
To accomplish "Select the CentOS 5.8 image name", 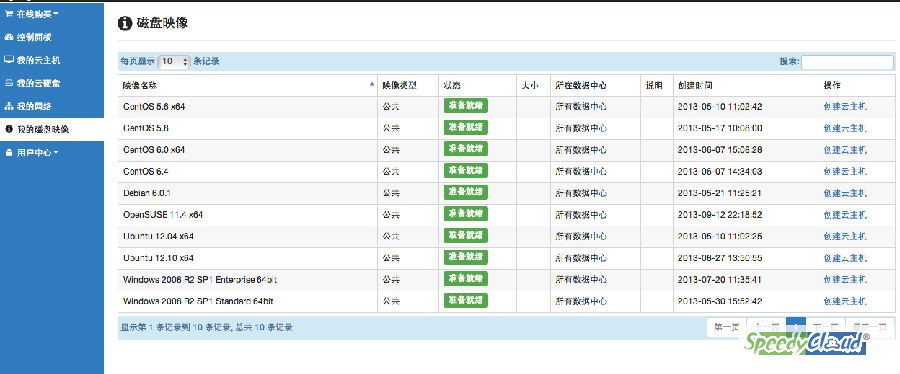I will [x=145, y=128].
